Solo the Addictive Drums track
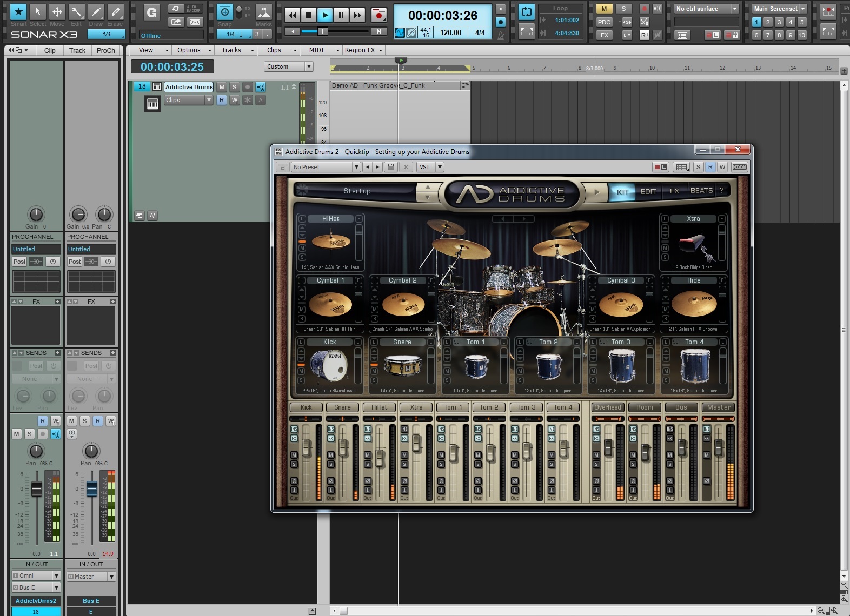 (235, 87)
